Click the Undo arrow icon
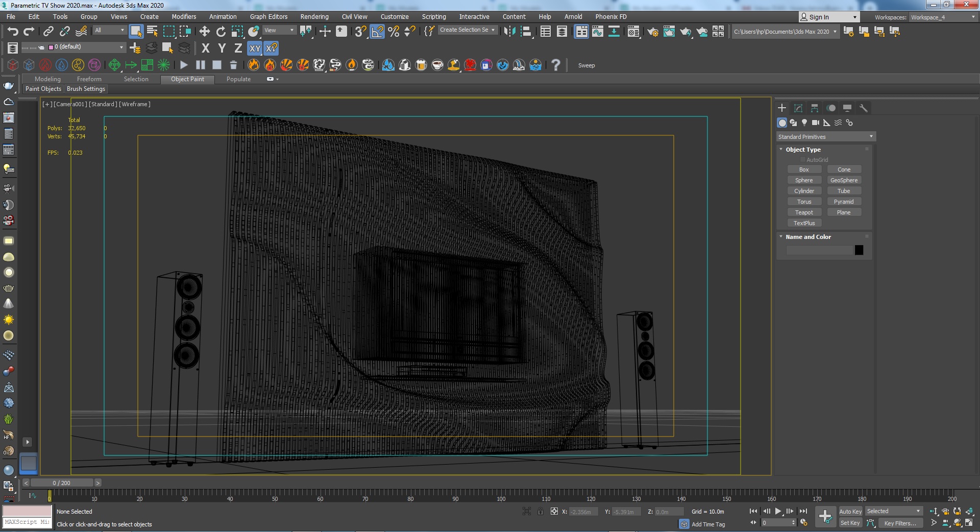This screenshot has height=532, width=980. coord(13,32)
